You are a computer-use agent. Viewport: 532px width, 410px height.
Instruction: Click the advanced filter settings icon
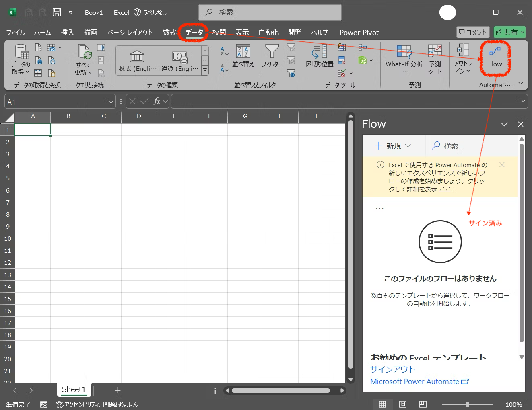click(x=291, y=73)
